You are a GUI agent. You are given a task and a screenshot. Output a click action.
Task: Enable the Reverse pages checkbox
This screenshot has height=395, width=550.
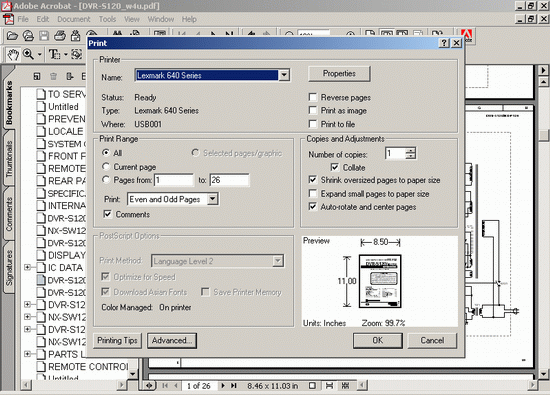tap(313, 97)
